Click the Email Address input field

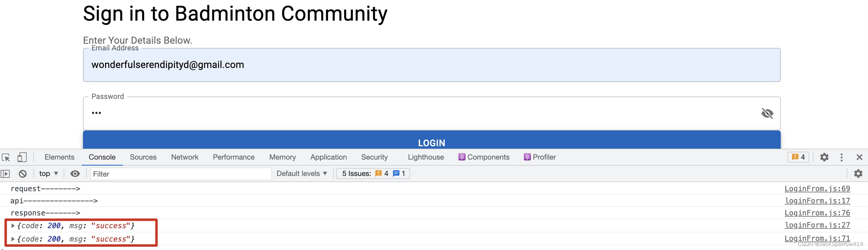432,65
